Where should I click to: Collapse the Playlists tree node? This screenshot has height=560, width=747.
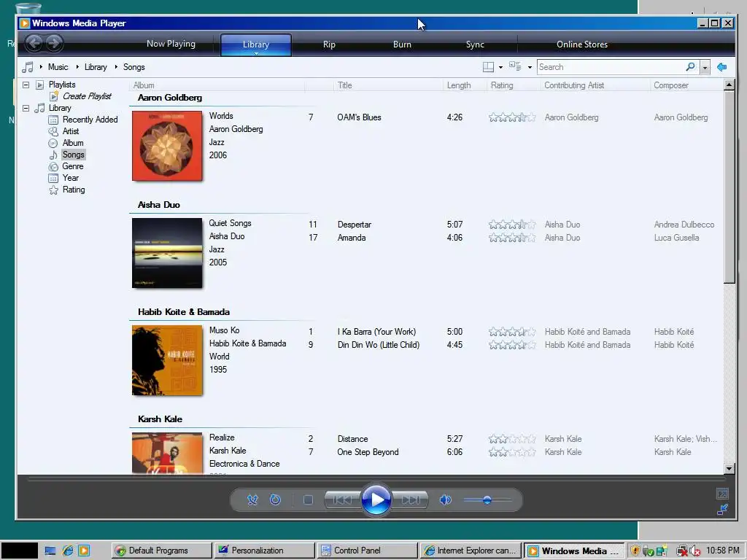pos(26,85)
